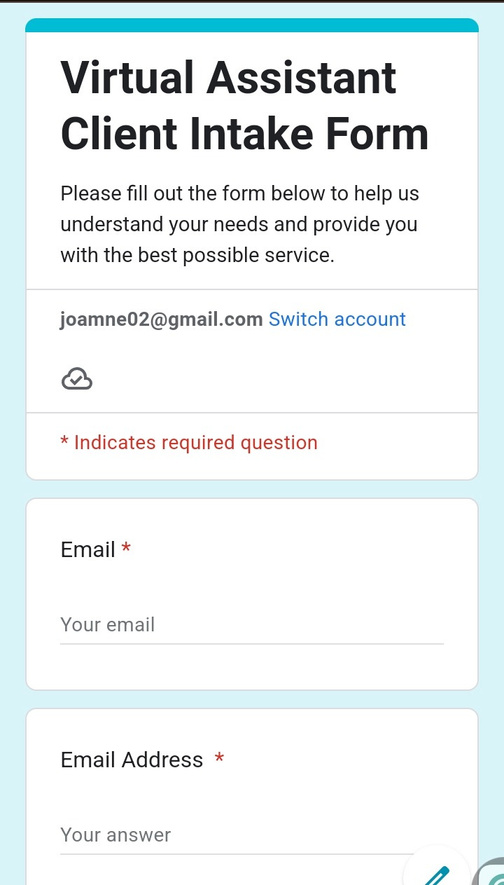Tap the pencil edit form button
Viewport: 504px width, 885px height.
point(436,870)
